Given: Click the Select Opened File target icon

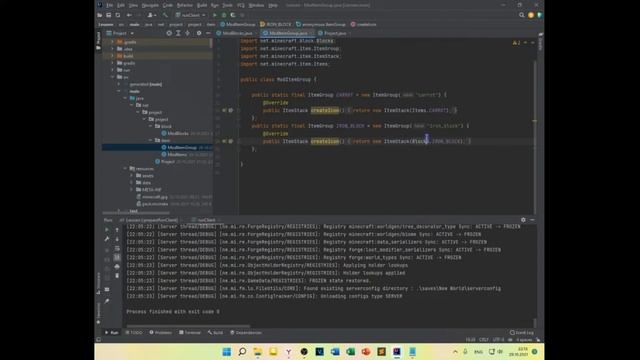Looking at the screenshot, I should click(x=169, y=33).
